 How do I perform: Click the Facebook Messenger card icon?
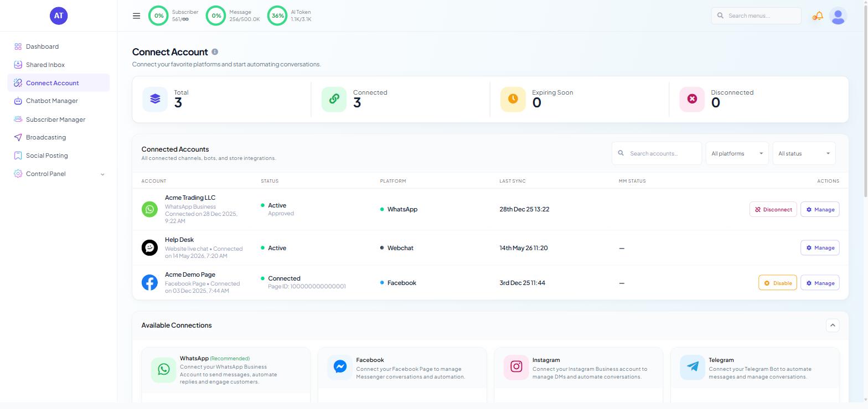pyautogui.click(x=340, y=367)
